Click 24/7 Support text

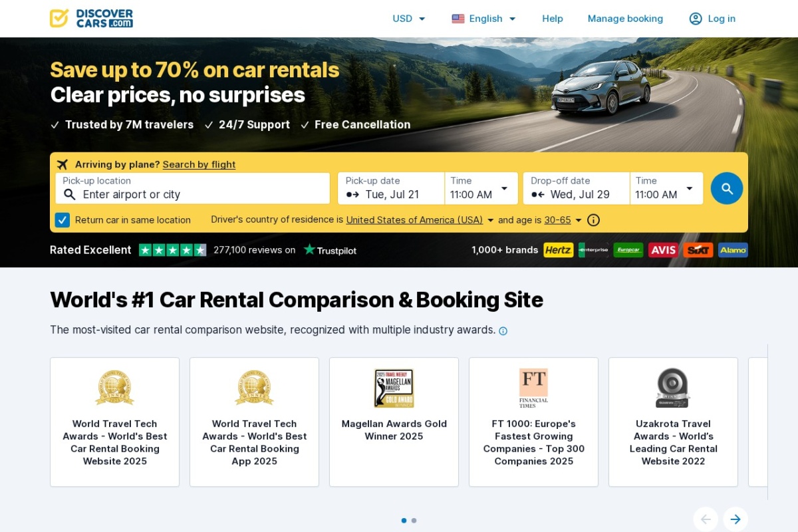[x=254, y=124]
